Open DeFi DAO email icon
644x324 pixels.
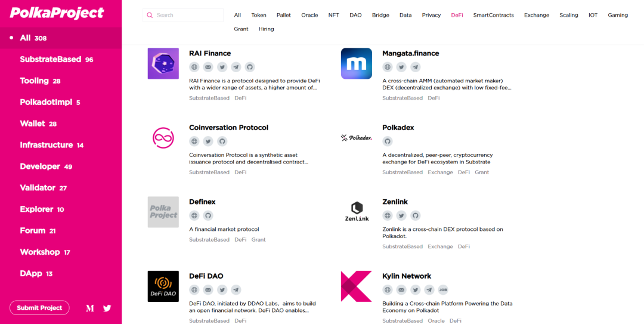coord(208,290)
